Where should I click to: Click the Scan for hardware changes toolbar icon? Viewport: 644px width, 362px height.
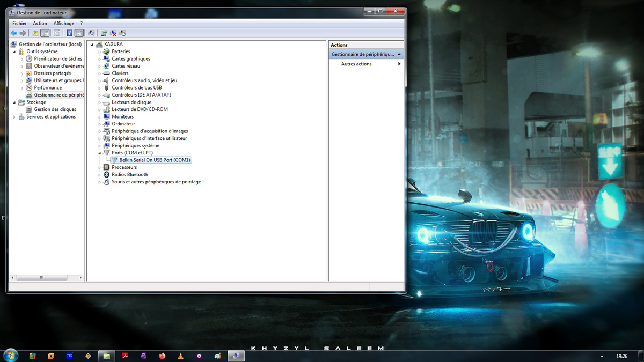point(91,33)
